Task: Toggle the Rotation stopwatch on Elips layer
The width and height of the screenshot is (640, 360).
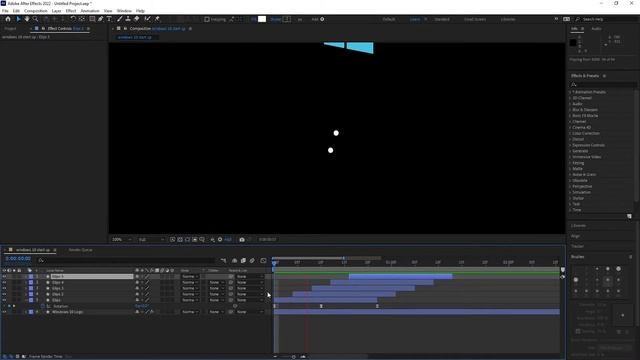Action: (43, 306)
